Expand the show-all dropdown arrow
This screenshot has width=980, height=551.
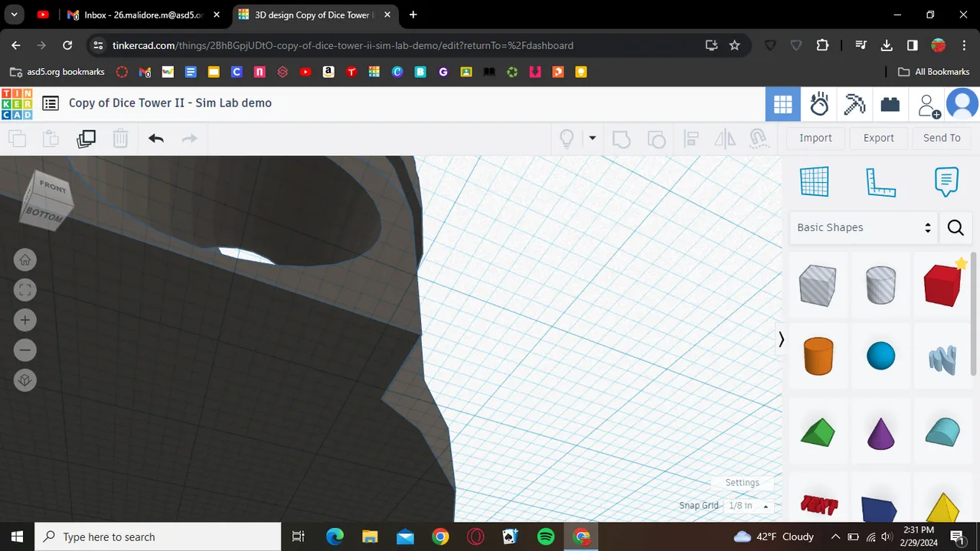[x=592, y=139]
